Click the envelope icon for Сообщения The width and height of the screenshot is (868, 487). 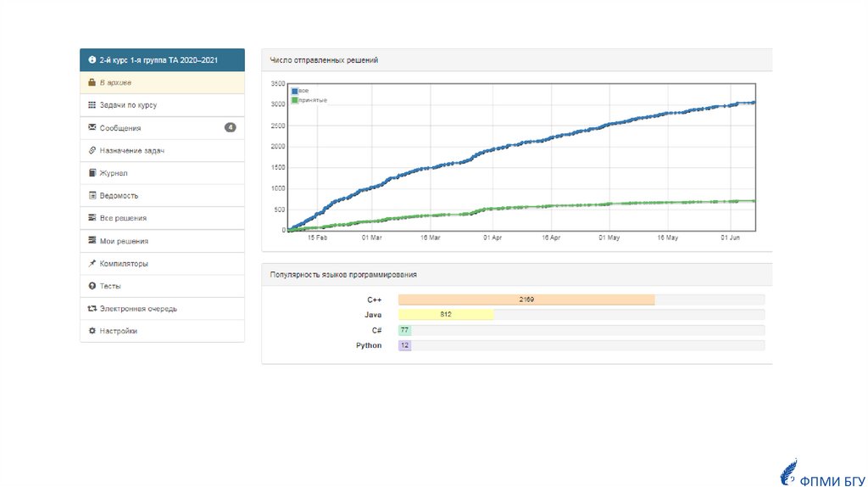click(92, 128)
